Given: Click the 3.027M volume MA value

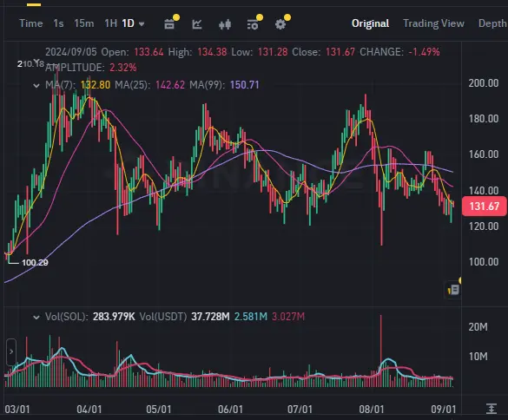Looking at the screenshot, I should click(288, 317).
